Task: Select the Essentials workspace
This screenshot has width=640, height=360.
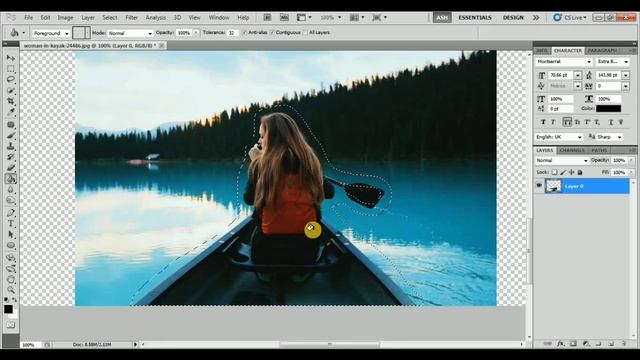Action: coord(475,18)
